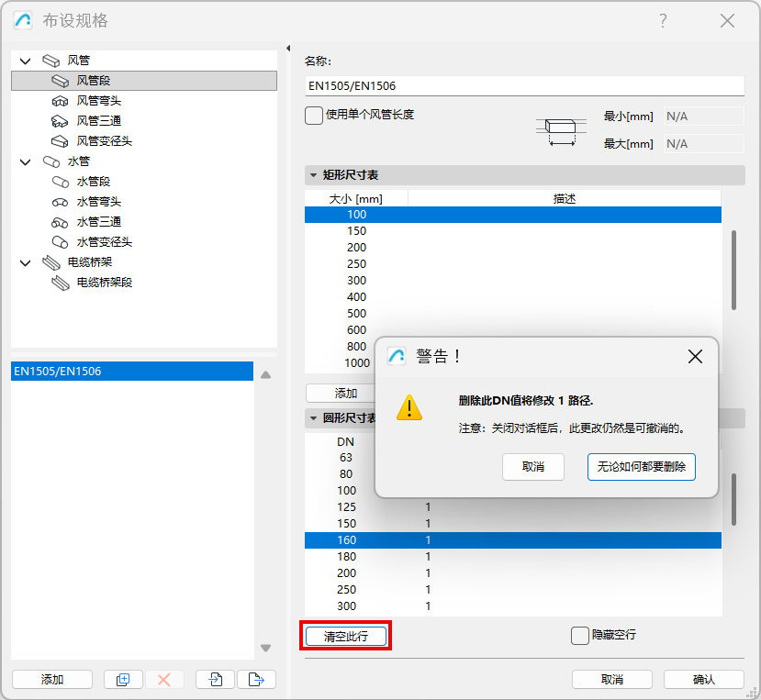Toggle the 隐藏空行 checkbox
761x700 pixels.
[x=579, y=636]
